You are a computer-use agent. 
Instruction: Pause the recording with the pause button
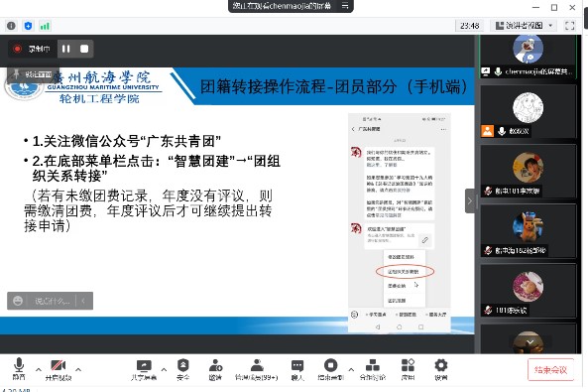tap(66, 49)
